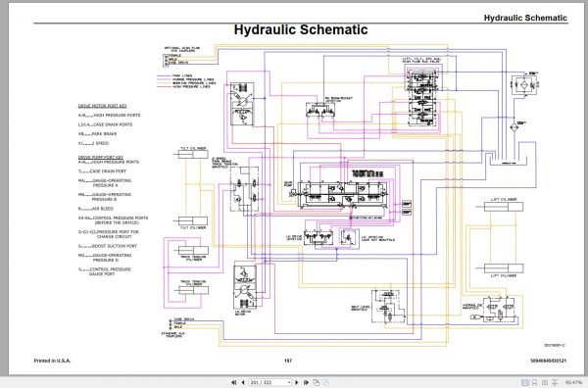Enable single page view mode
This screenshot has height=388, width=588.
pos(525,382)
